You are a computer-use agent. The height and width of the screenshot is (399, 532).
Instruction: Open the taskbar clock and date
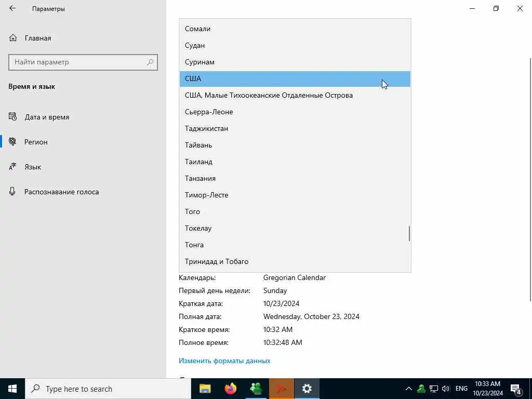488,389
